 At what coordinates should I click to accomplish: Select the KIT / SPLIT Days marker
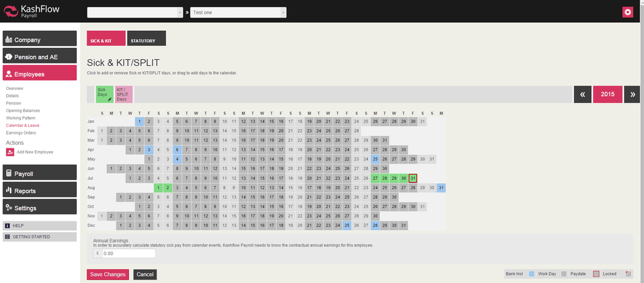click(124, 94)
